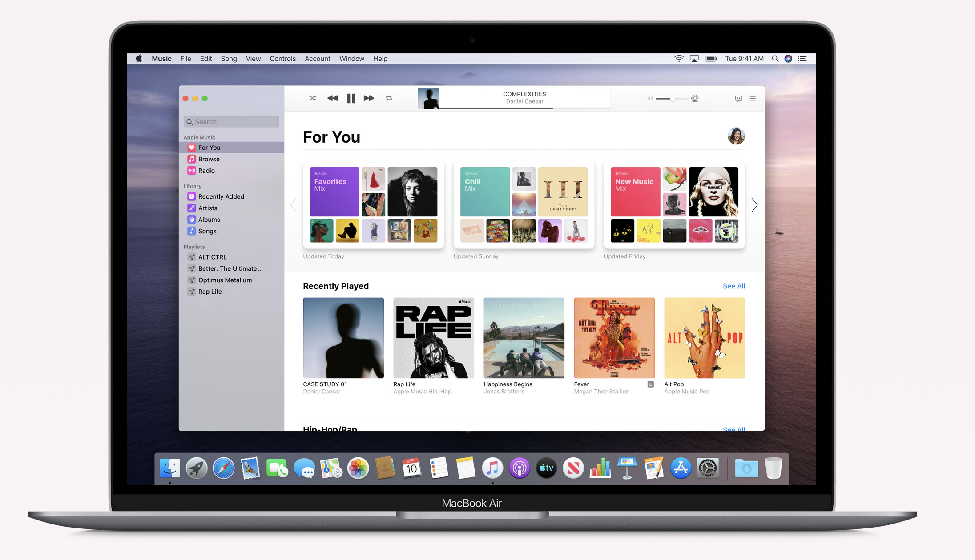975x560 pixels.
Task: Open Safari from the Dock
Action: (223, 468)
